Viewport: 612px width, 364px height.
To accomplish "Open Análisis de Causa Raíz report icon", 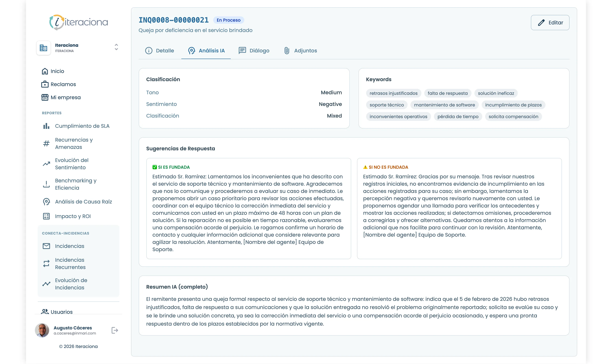I will [46, 202].
